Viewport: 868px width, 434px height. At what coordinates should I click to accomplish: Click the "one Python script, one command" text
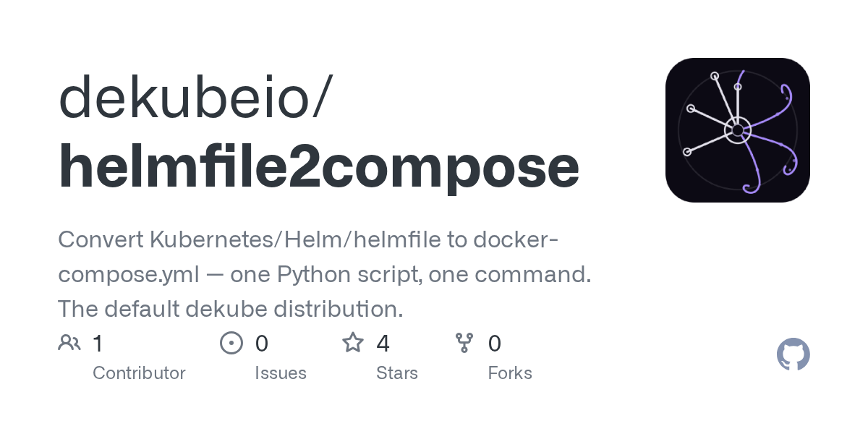tap(410, 275)
